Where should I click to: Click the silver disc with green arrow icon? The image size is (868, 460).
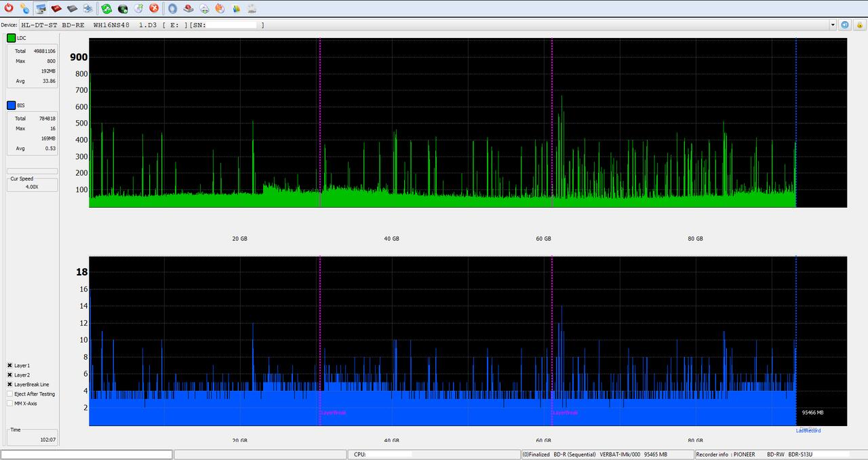tap(138, 8)
